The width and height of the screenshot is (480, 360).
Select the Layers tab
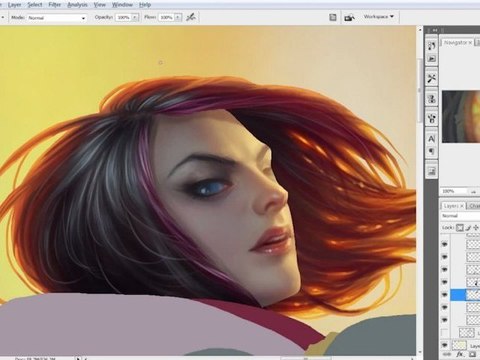point(453,206)
